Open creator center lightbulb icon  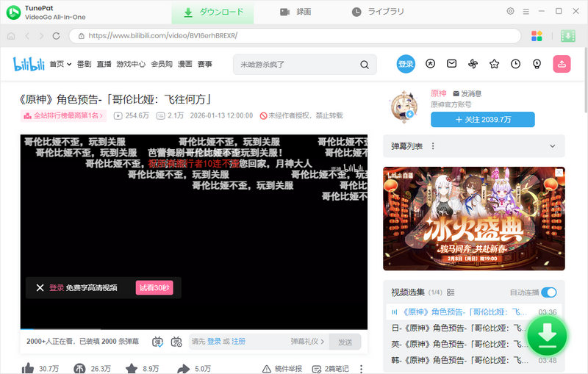tap(537, 64)
